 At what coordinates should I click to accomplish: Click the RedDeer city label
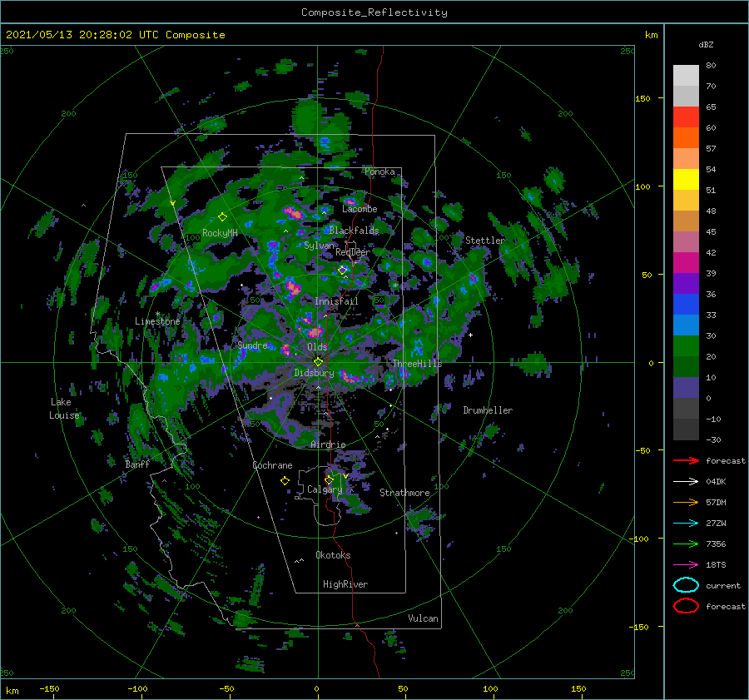pos(353,252)
